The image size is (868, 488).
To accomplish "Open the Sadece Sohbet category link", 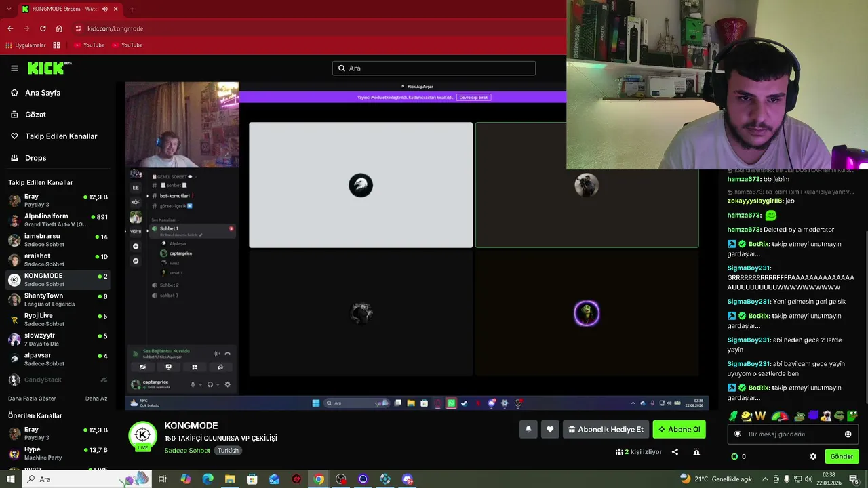I will click(x=187, y=451).
